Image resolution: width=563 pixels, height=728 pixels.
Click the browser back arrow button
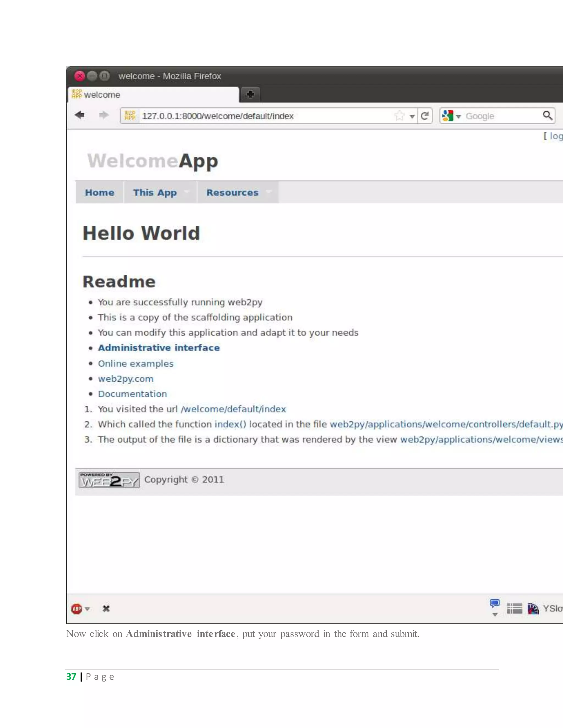pyautogui.click(x=80, y=115)
